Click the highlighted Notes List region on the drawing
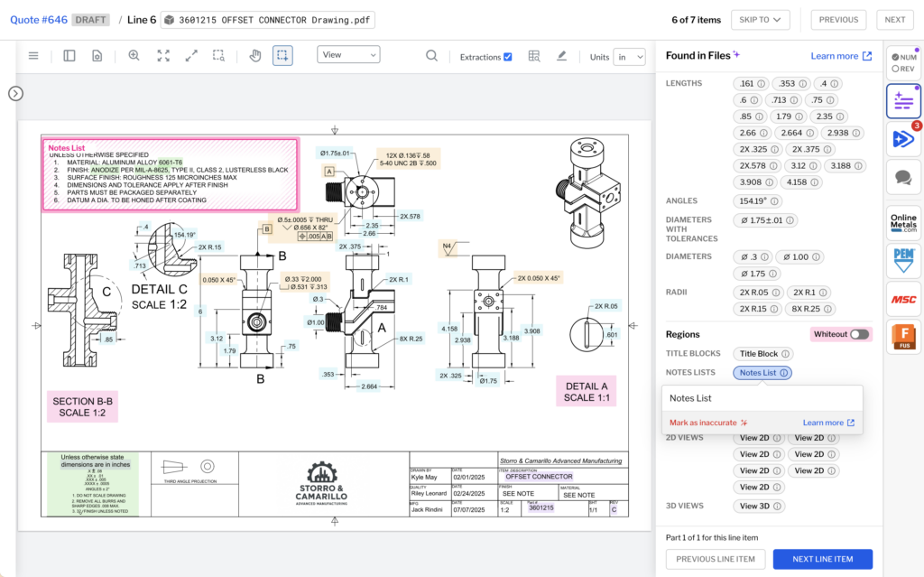924x577 pixels. click(x=171, y=174)
